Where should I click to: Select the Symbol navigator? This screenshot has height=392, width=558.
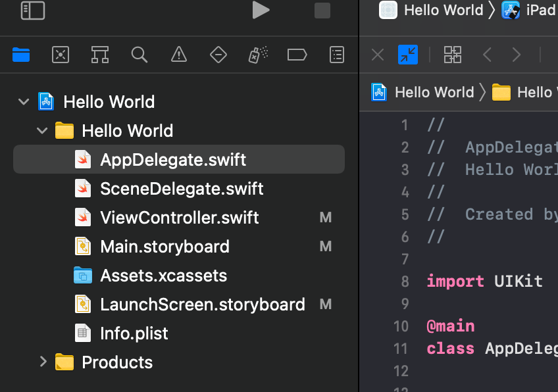(100, 55)
